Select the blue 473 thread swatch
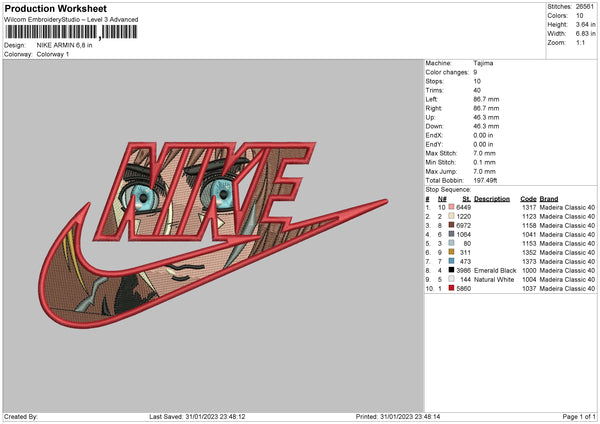Image resolution: width=600 pixels, height=424 pixels. [452, 261]
